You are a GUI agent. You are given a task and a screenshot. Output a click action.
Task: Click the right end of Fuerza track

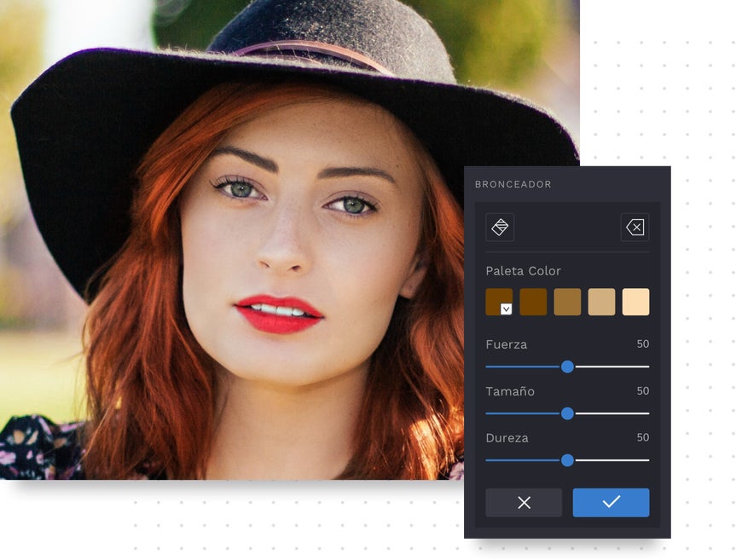pyautogui.click(x=647, y=367)
